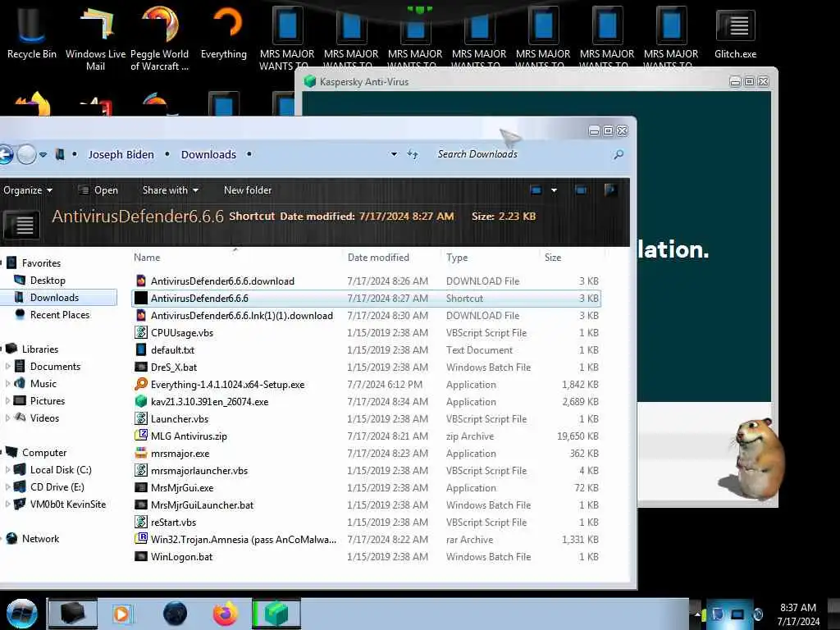Open the Everything desktop shortcut
Viewport: 840px width, 630px height.
pos(224,32)
